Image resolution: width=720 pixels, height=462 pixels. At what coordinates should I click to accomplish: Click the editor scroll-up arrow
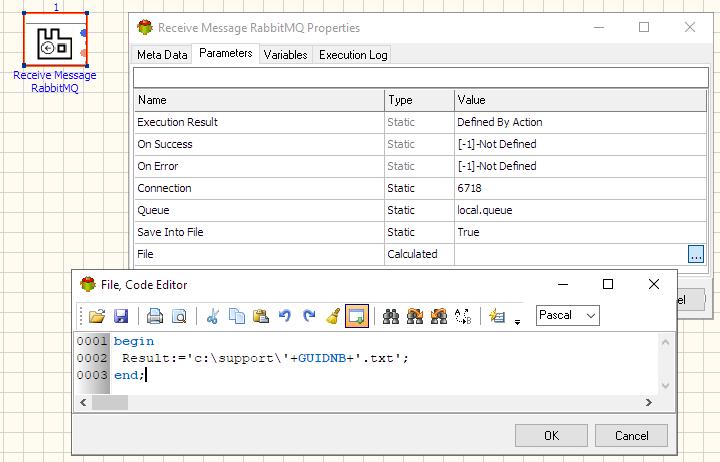pyautogui.click(x=665, y=342)
